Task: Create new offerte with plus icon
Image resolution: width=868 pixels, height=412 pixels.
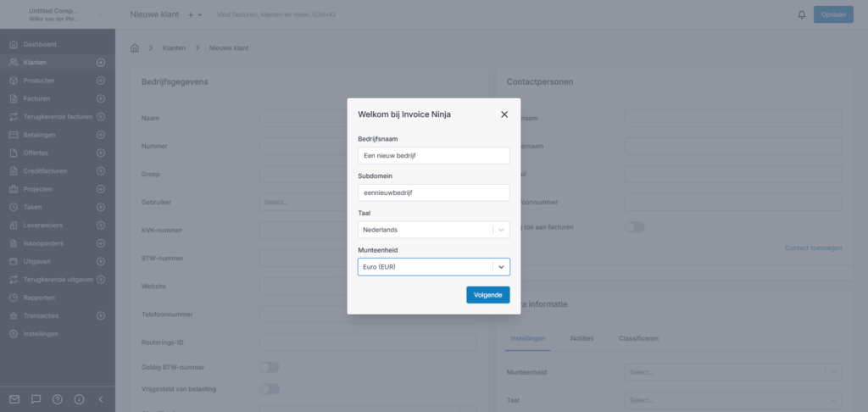Action: click(x=101, y=153)
